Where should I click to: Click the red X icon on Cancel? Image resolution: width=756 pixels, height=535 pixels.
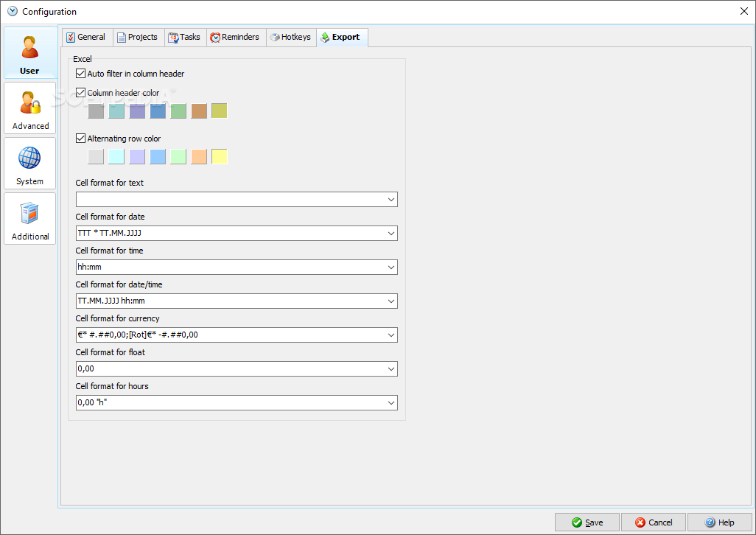(x=640, y=522)
